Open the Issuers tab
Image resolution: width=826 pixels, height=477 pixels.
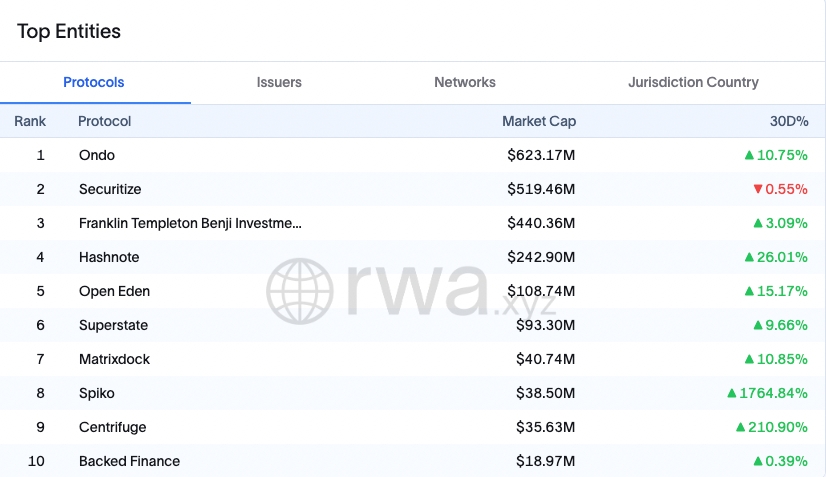click(279, 82)
